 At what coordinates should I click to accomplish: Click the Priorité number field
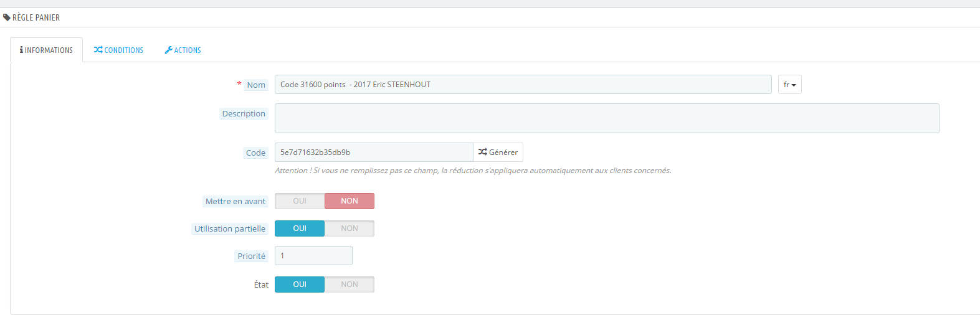313,256
